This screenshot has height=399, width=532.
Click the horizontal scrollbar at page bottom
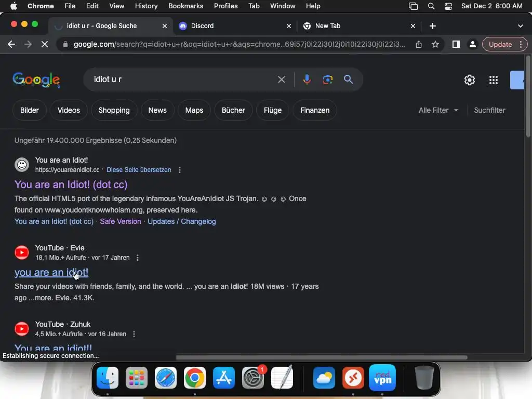tap(322, 357)
